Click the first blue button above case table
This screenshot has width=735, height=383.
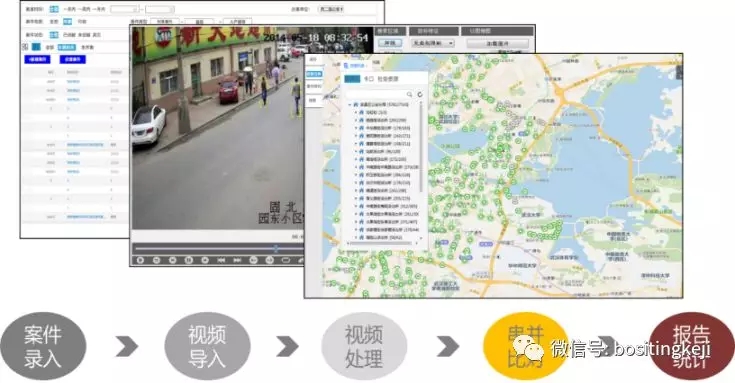pyautogui.click(x=38, y=59)
